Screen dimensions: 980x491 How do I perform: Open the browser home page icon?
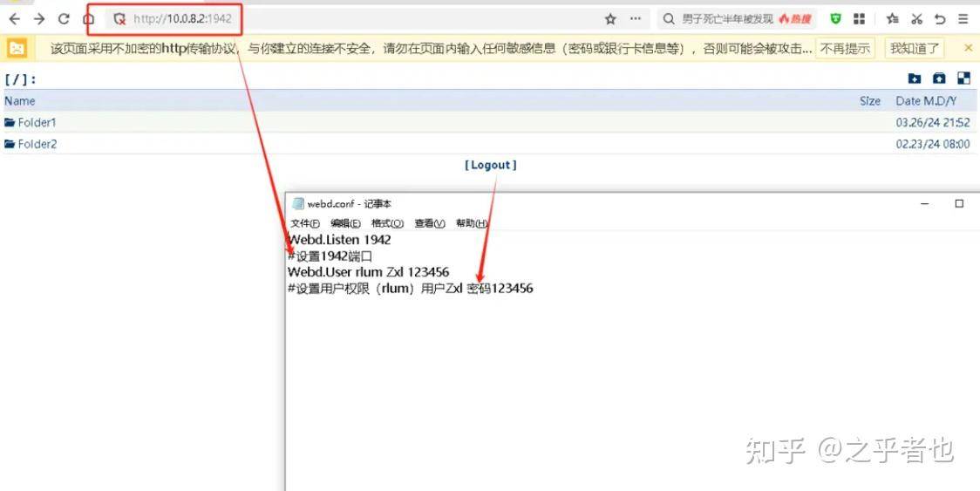point(89,19)
